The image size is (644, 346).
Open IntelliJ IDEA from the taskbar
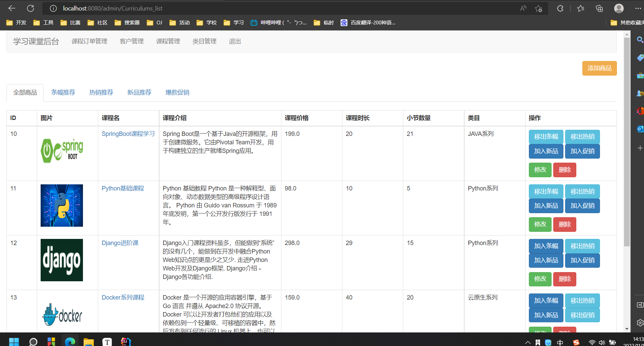(126, 342)
